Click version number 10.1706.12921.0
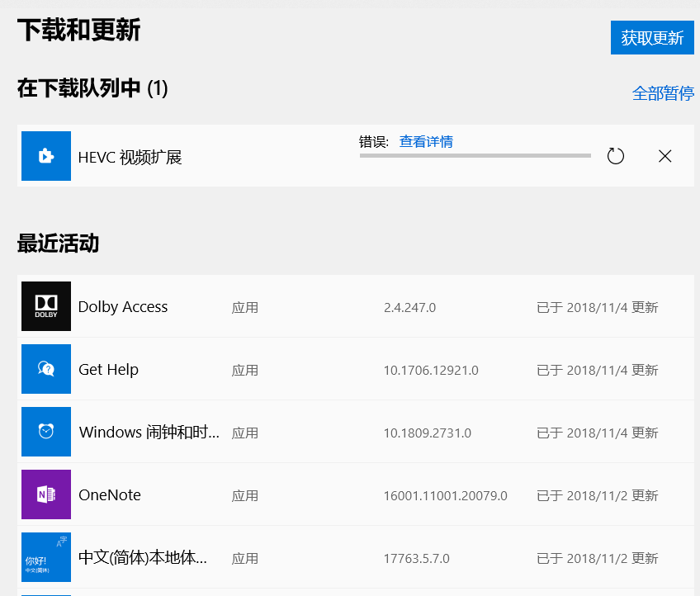This screenshot has width=700, height=596. (x=431, y=371)
